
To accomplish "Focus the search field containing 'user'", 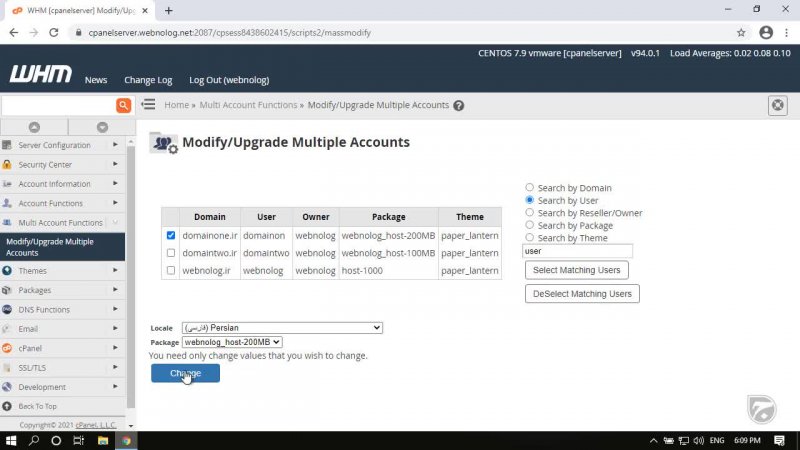I will [578, 251].
